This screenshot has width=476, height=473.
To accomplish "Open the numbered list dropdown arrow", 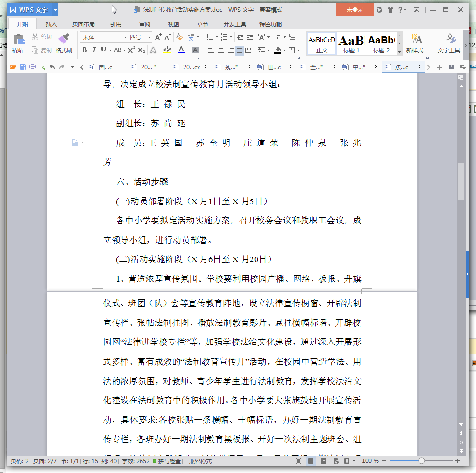I will (x=231, y=37).
